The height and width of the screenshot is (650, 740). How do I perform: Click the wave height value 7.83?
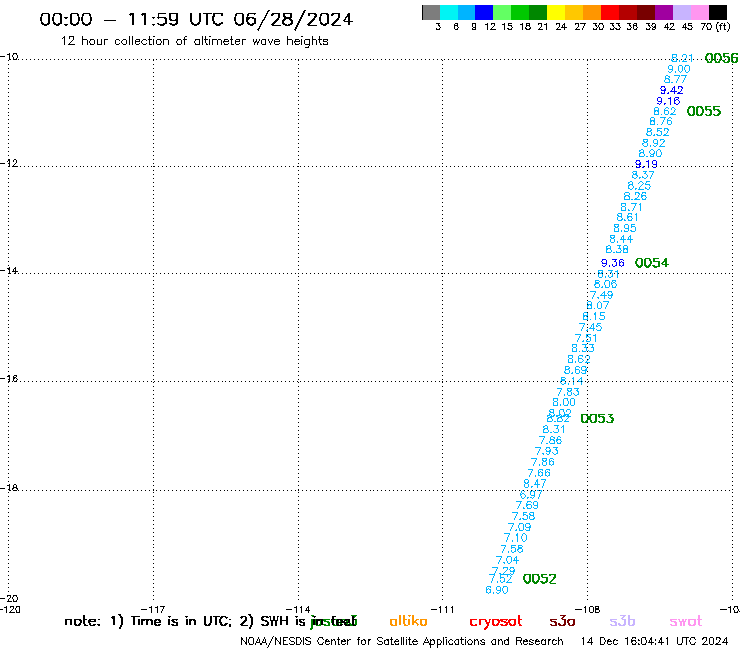tap(568, 392)
